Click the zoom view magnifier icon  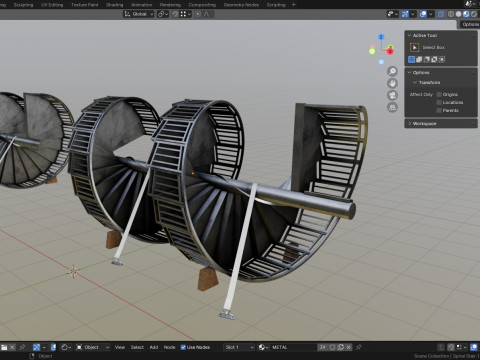392,71
